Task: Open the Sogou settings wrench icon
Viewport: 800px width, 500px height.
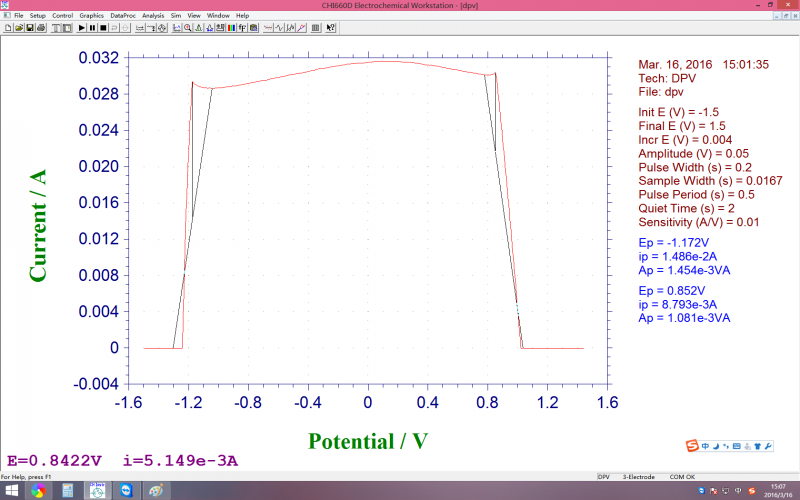Action: [x=768, y=446]
